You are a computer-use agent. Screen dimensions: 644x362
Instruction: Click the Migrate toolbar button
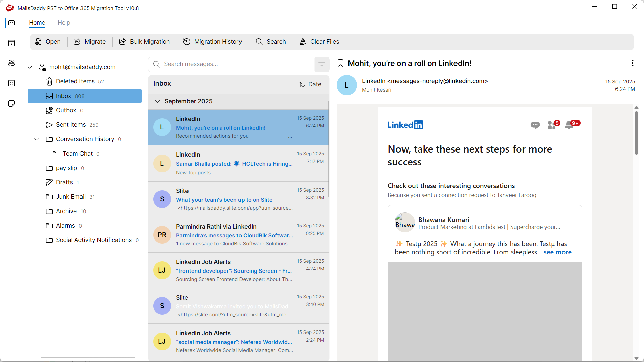click(x=90, y=42)
